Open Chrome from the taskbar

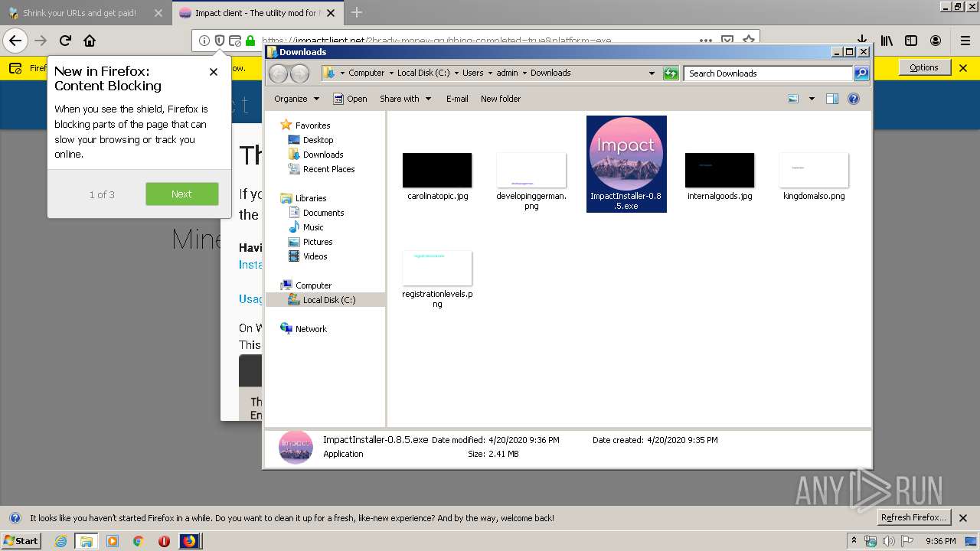click(138, 541)
